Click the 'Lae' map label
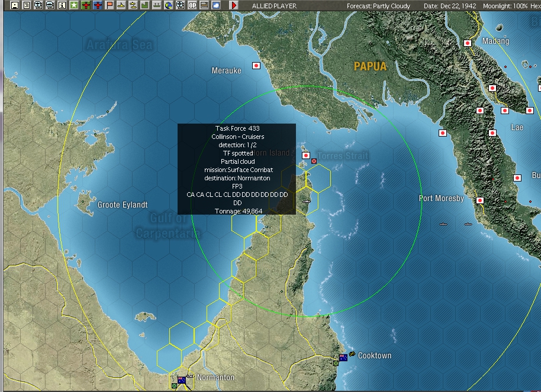 [517, 128]
